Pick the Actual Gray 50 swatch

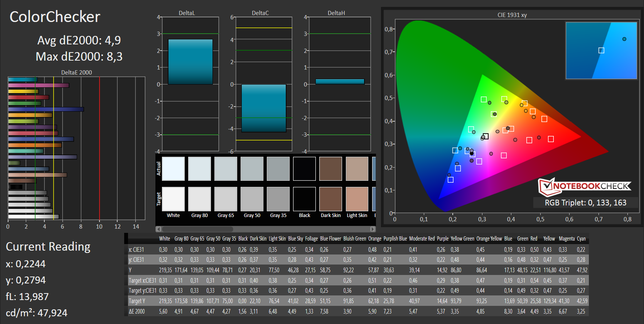pos(252,169)
